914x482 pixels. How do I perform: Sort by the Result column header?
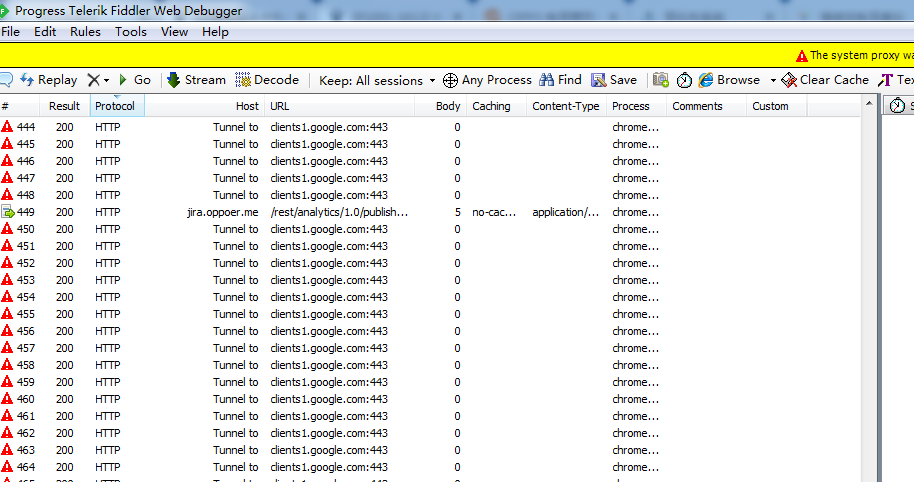coord(65,106)
